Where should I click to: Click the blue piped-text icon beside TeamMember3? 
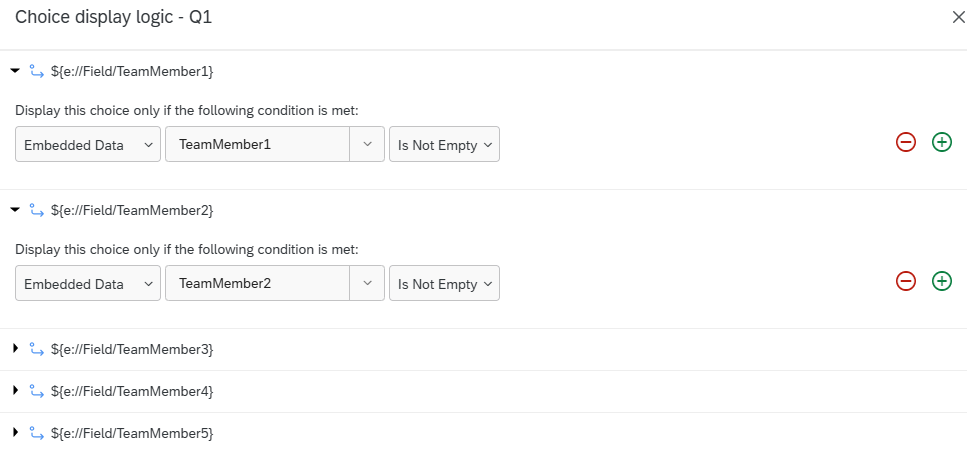coord(36,350)
